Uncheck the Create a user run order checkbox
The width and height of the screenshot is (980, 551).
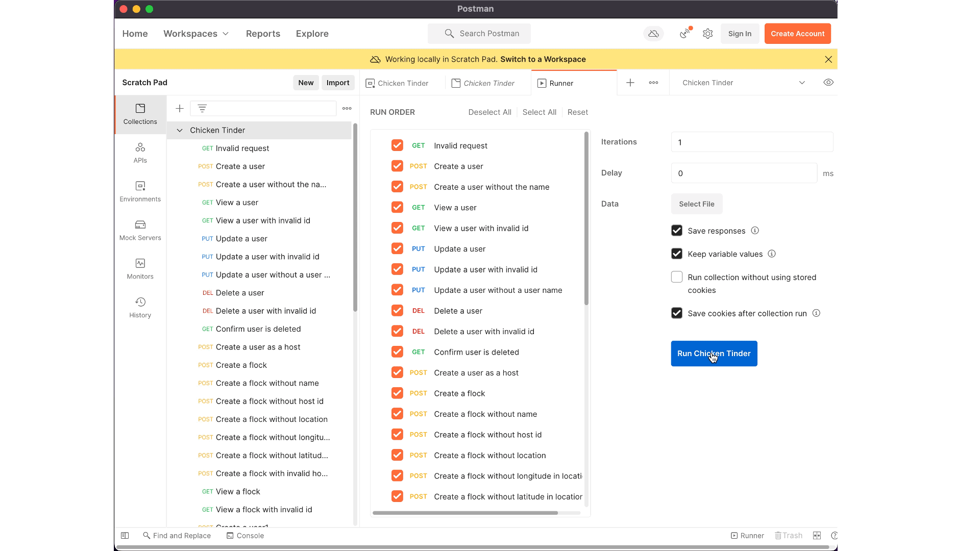pos(397,166)
